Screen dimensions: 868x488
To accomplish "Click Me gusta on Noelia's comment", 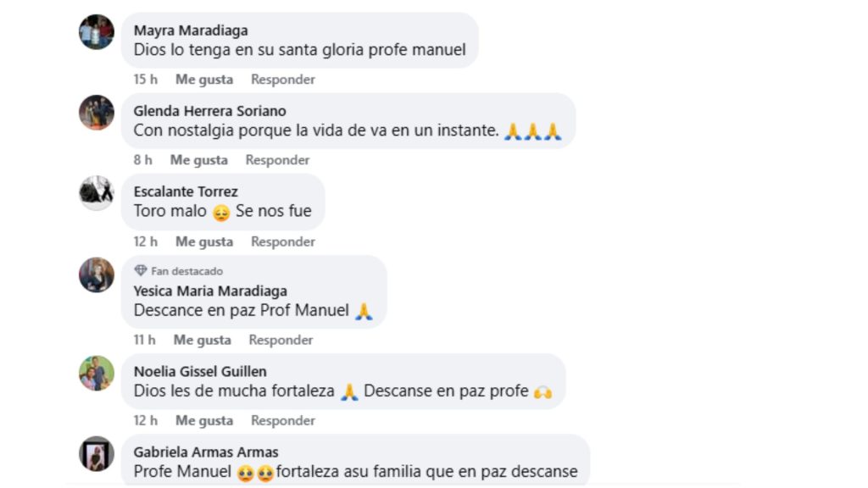I will (x=203, y=420).
